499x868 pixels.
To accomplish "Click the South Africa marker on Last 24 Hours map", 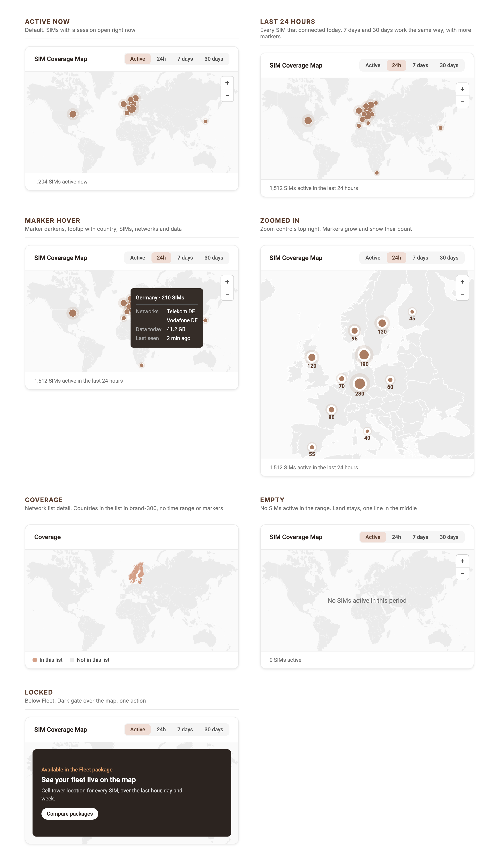I will click(x=377, y=173).
